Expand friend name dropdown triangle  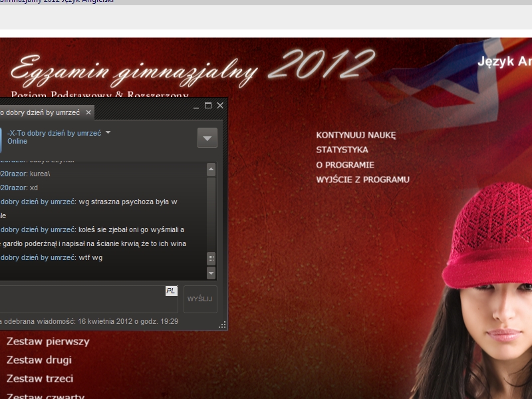point(108,132)
